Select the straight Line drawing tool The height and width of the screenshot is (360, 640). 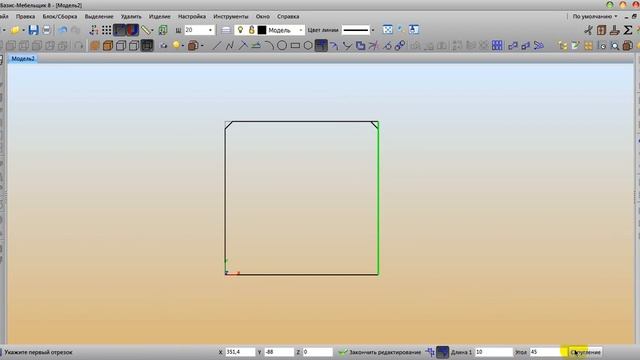[217, 45]
